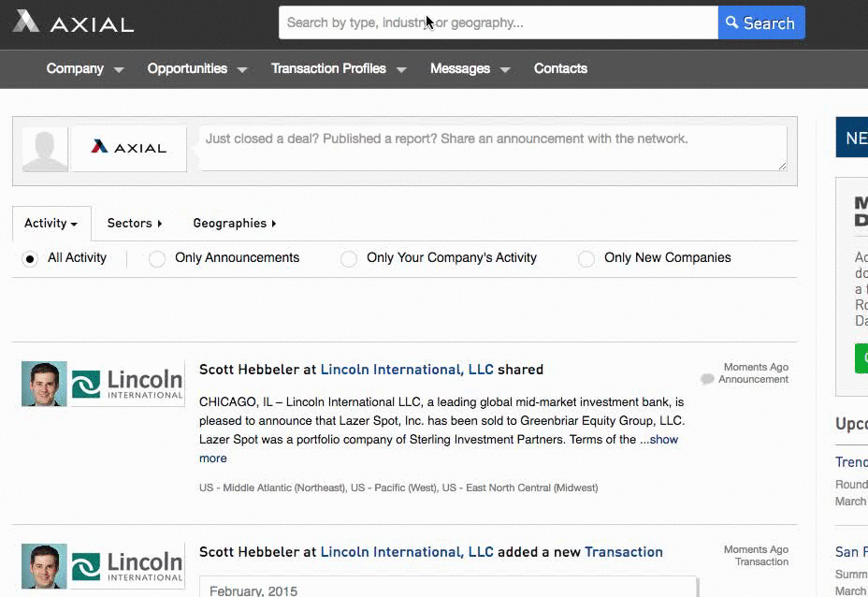Click the share announcement text area
The width and height of the screenshot is (868, 597).
tap(493, 149)
